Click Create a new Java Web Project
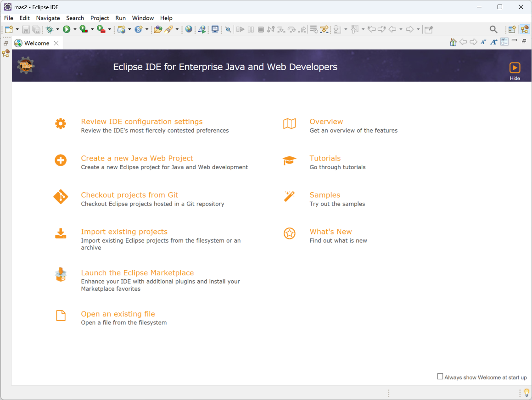Image resolution: width=532 pixels, height=400 pixels. pos(137,158)
